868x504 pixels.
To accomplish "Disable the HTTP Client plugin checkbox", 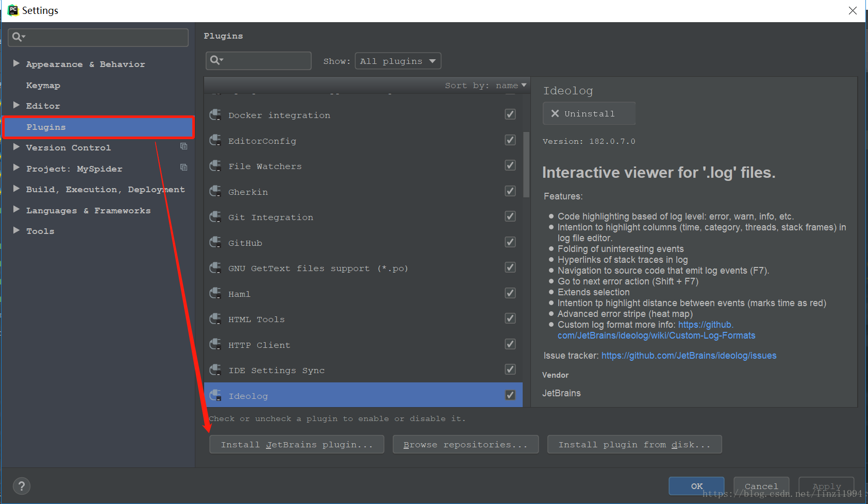I will tap(510, 344).
